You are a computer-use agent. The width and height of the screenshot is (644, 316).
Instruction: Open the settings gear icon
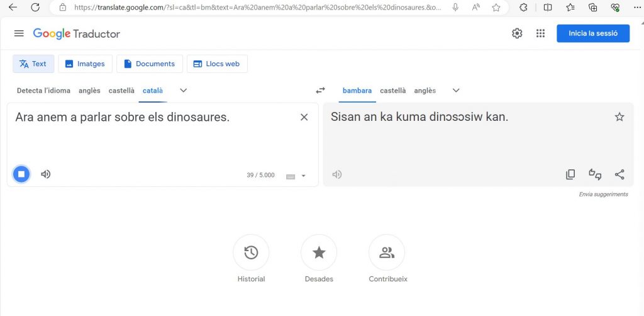click(517, 34)
